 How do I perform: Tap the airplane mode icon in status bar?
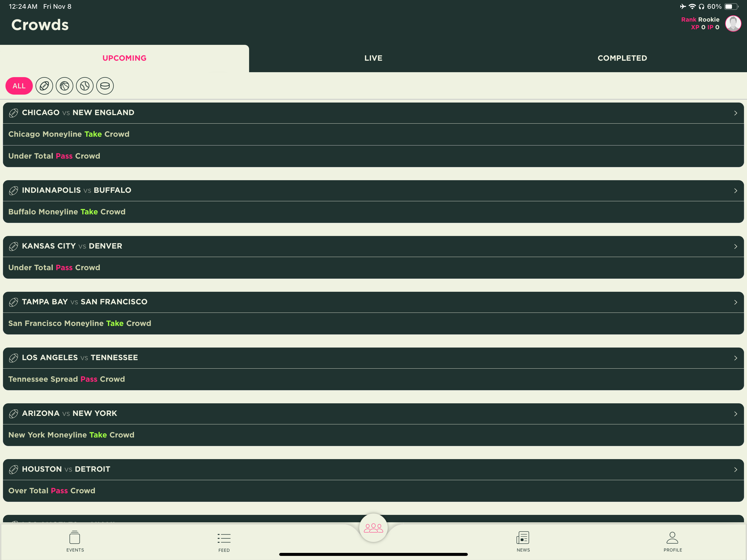pos(683,6)
